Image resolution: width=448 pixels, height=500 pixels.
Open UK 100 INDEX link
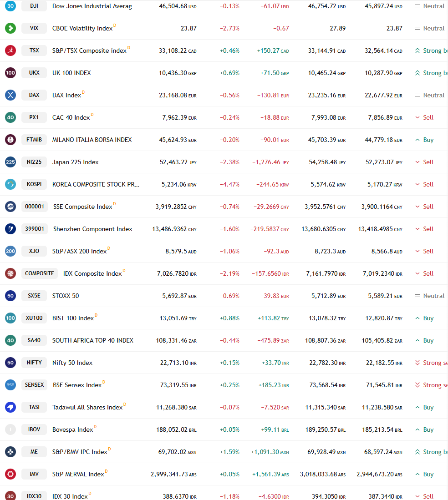point(71,73)
